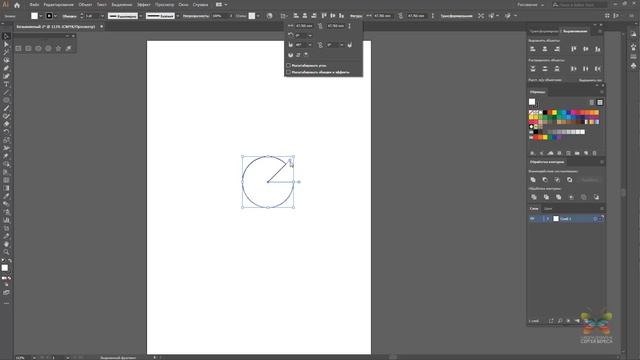Pick the Polygon in floating shapes panel
Screen dimensions: 640x360
[x=48, y=48]
